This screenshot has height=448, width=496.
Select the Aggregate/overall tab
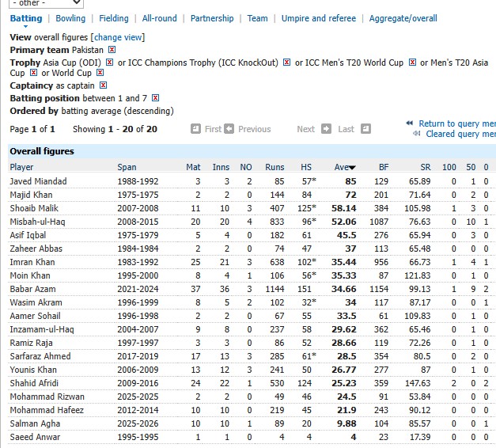coord(403,18)
